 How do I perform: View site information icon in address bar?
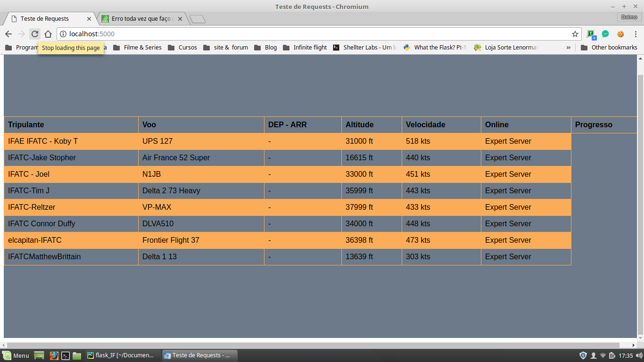(x=63, y=34)
